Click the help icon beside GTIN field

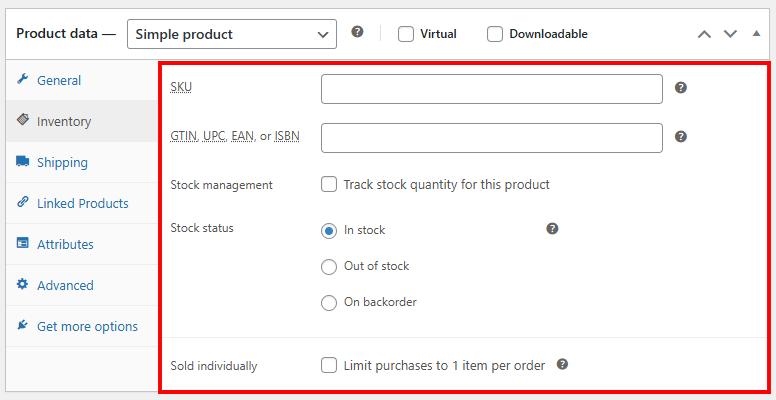(681, 137)
